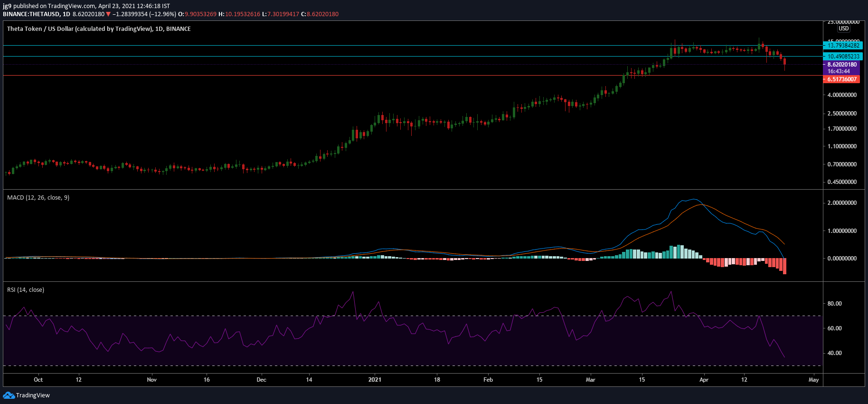868x404 pixels.
Task: Click the RSI (14, close) indicator title
Action: tap(26, 290)
